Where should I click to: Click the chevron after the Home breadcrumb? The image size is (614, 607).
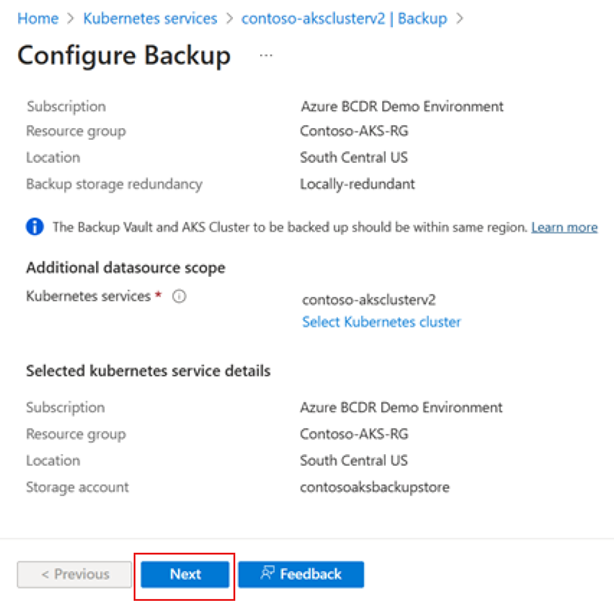(70, 18)
